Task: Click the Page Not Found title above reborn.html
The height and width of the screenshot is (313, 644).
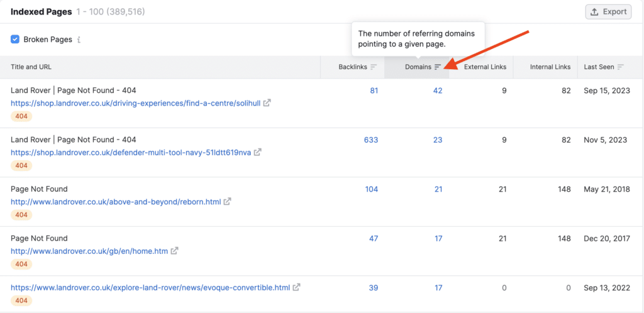Action: pos(39,189)
